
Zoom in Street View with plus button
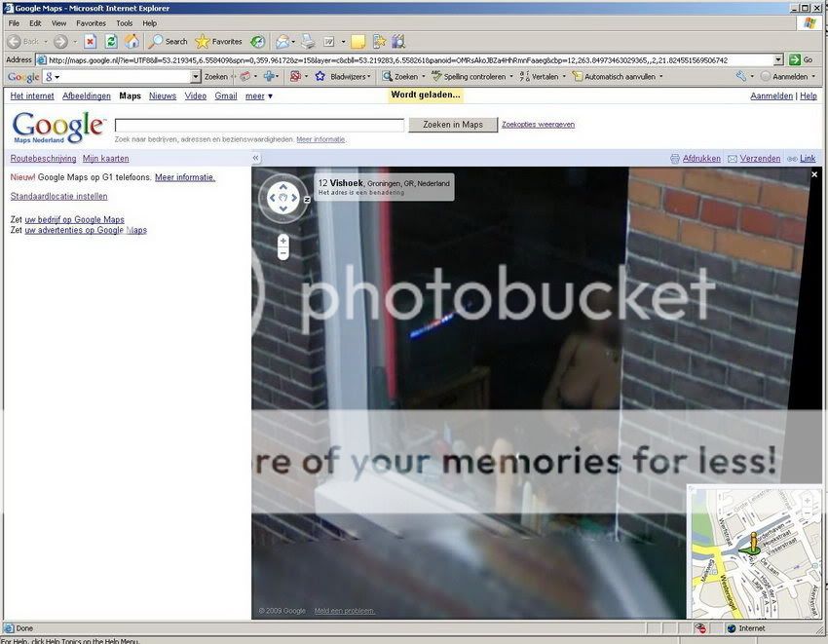pyautogui.click(x=283, y=241)
